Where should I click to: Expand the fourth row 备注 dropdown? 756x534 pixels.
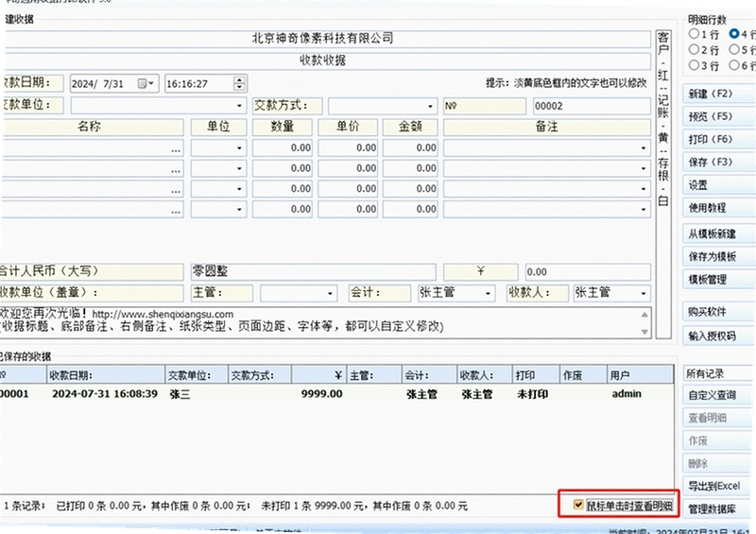(x=644, y=210)
